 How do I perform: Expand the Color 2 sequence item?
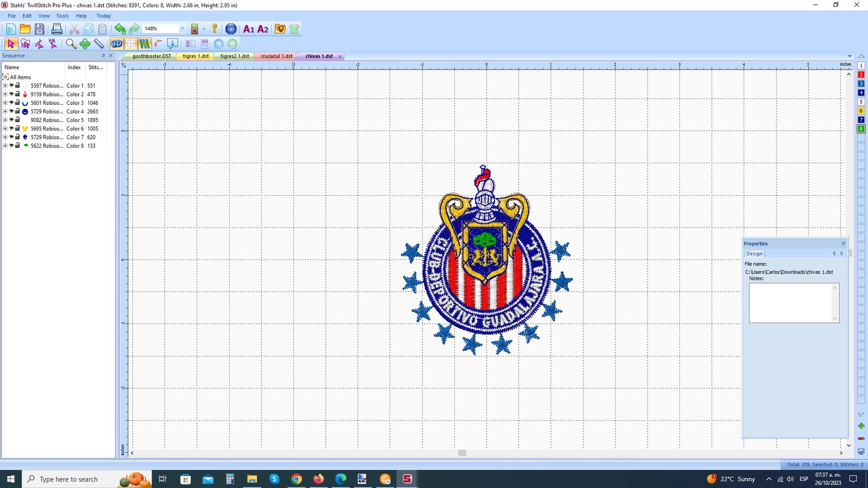[5, 94]
